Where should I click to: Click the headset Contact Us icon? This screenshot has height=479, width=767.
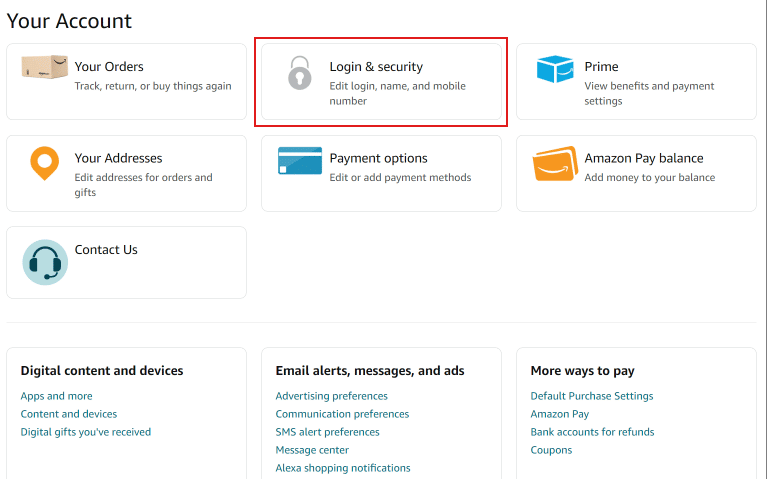coord(45,262)
